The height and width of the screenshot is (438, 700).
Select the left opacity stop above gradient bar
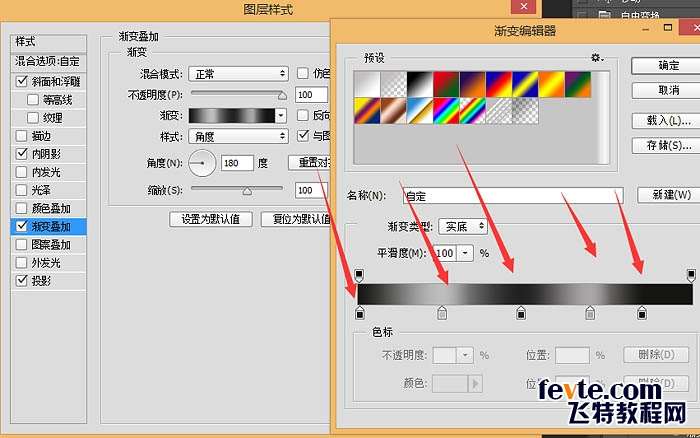click(x=359, y=275)
